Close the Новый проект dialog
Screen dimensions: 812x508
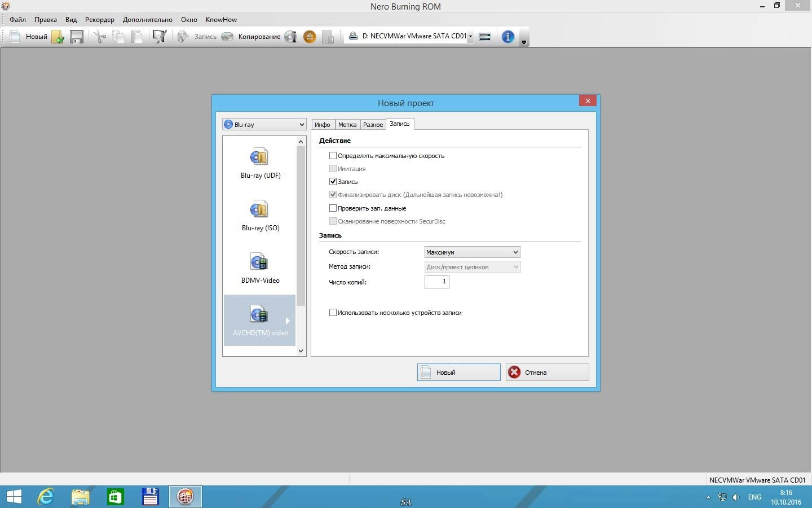pos(588,100)
